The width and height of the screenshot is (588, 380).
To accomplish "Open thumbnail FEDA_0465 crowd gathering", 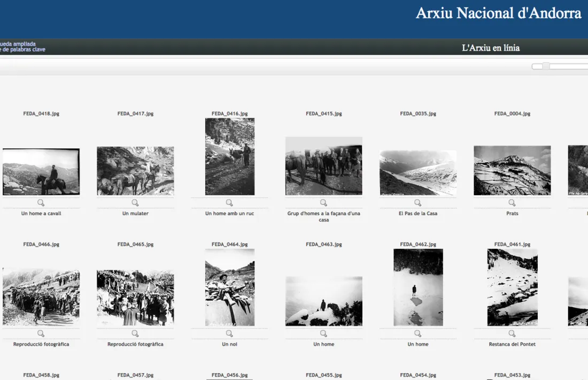I will [135, 298].
